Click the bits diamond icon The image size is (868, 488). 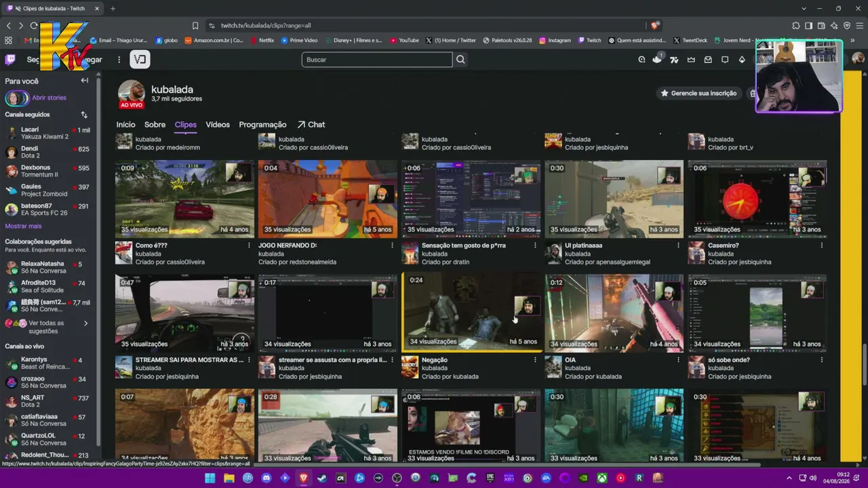(x=742, y=60)
